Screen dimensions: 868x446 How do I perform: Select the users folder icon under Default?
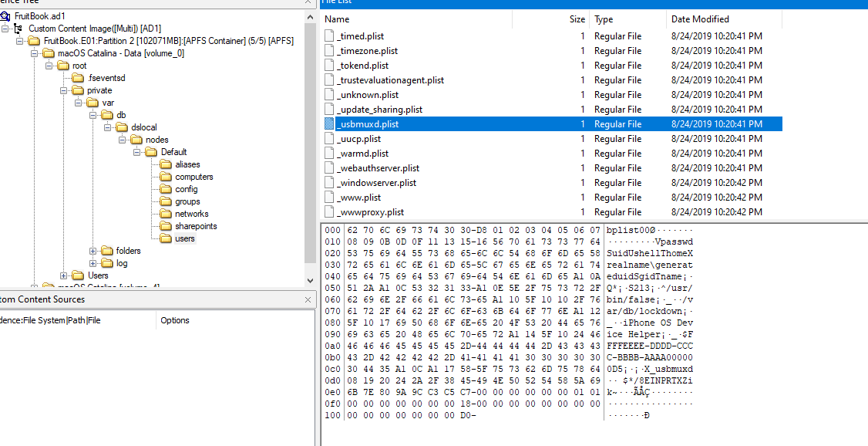(x=166, y=238)
